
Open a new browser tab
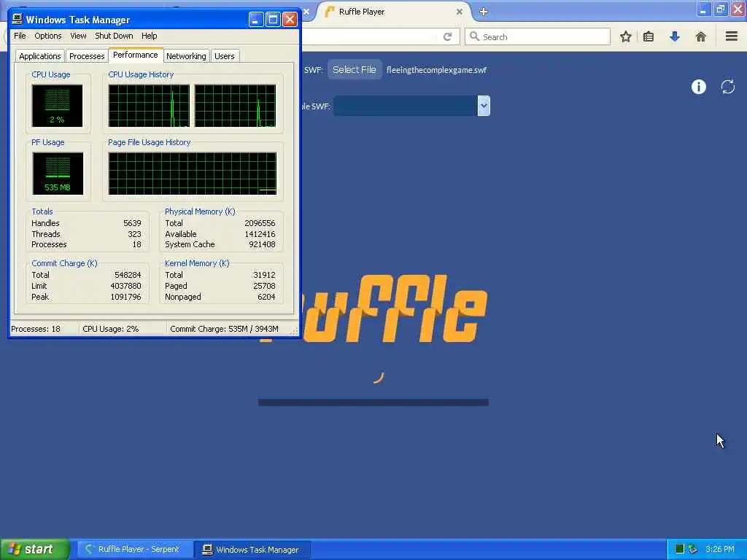point(484,12)
